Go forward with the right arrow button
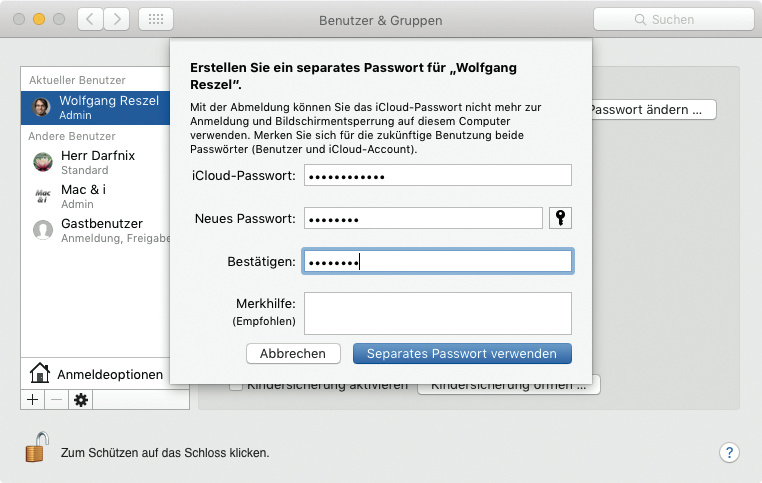 pyautogui.click(x=117, y=19)
